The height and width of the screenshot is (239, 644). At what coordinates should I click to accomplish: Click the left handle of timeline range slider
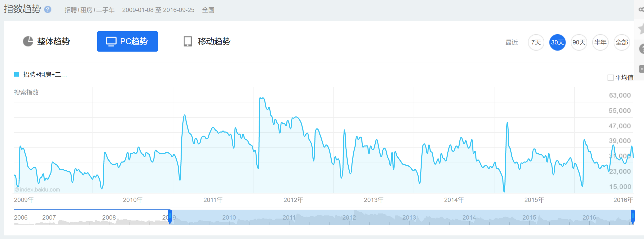[170, 216]
